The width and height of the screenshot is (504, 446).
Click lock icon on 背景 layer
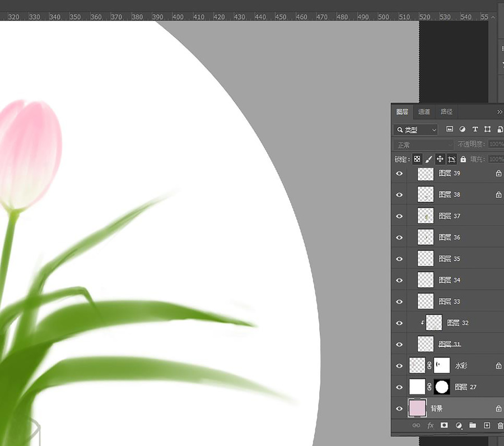[498, 408]
